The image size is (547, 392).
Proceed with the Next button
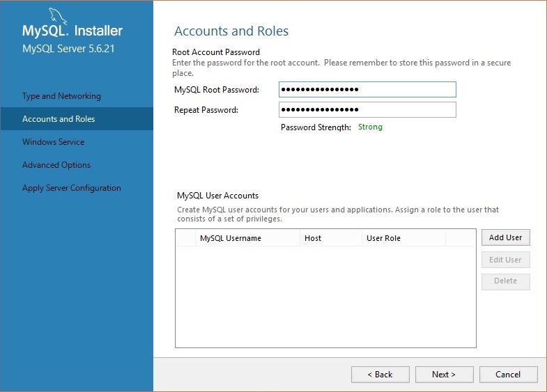[444, 375]
